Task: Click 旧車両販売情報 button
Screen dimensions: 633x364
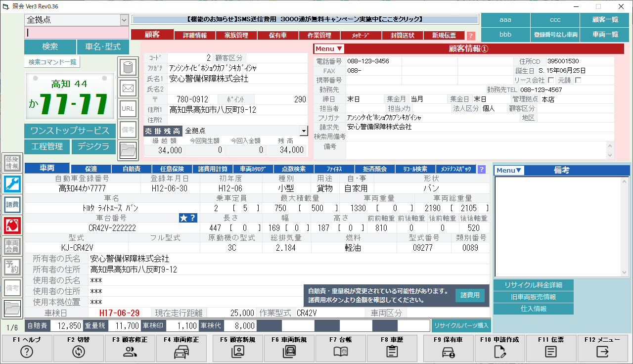Action: click(x=534, y=297)
